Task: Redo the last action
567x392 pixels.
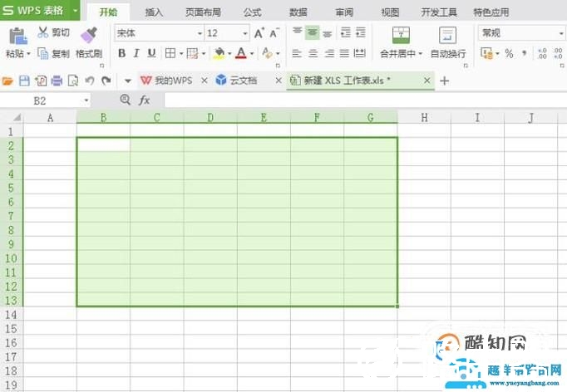Action: click(x=106, y=81)
